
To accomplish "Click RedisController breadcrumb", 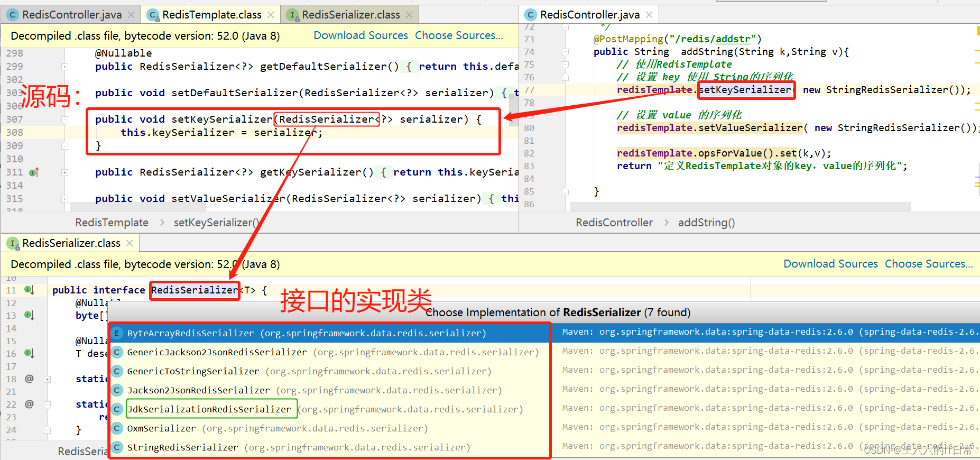I will point(614,223).
